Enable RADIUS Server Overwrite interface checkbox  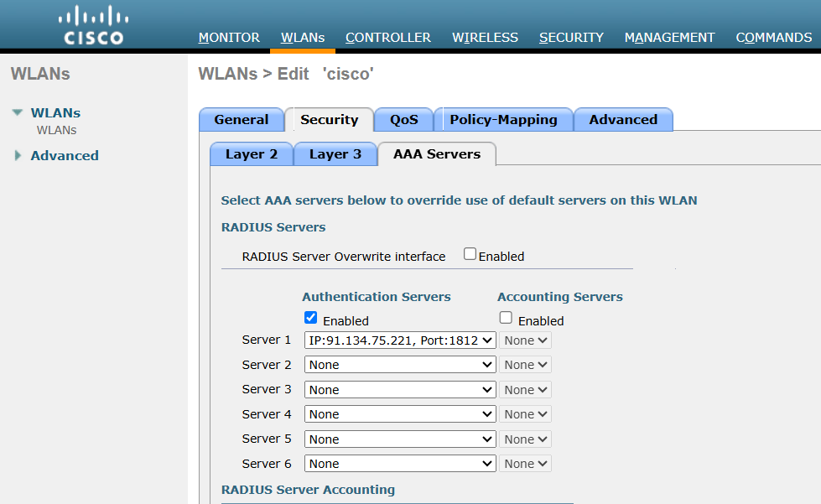[470, 254]
